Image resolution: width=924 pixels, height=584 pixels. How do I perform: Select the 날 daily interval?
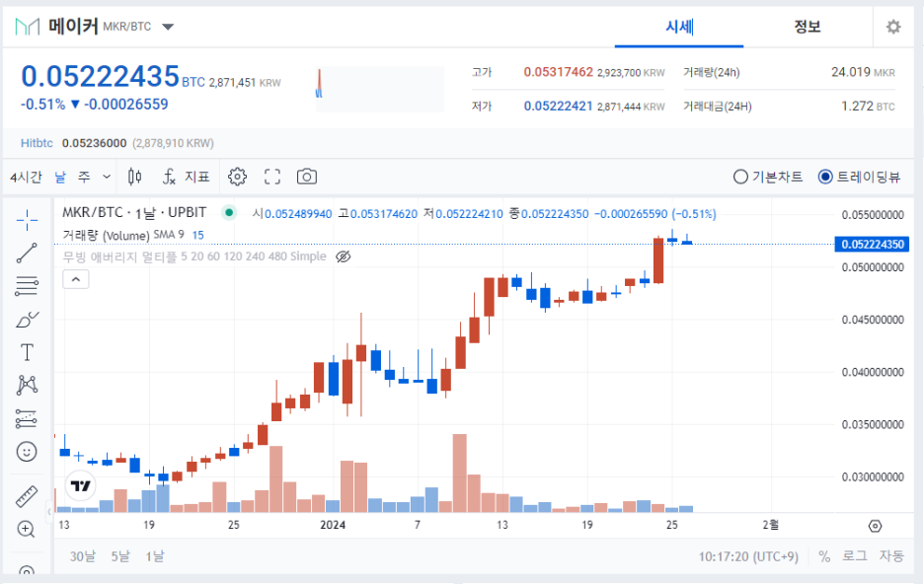tap(60, 177)
